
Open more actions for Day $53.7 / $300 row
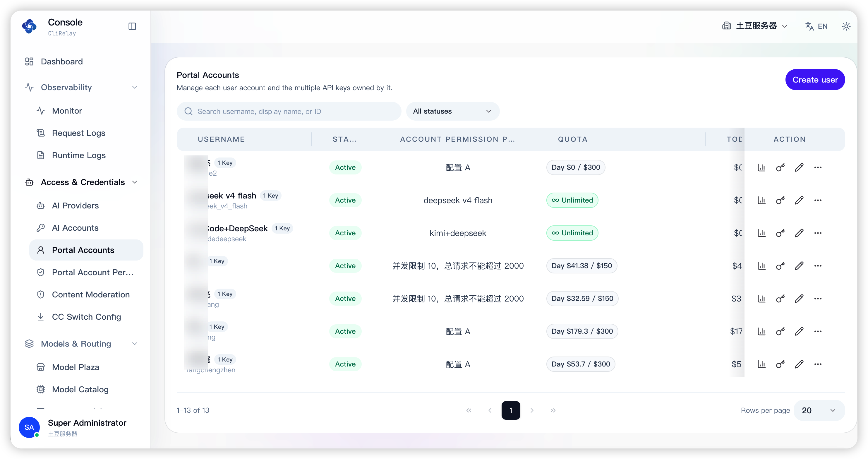pos(818,364)
